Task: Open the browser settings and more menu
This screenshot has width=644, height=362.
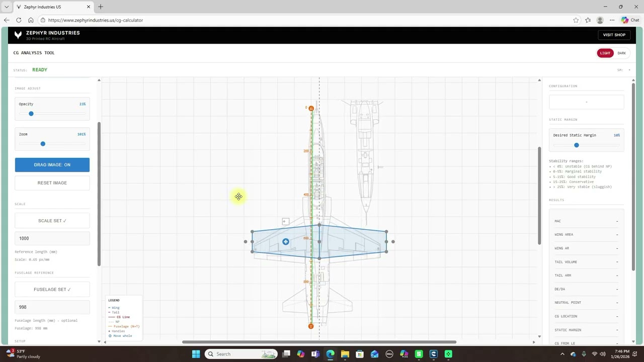Action: point(612,20)
